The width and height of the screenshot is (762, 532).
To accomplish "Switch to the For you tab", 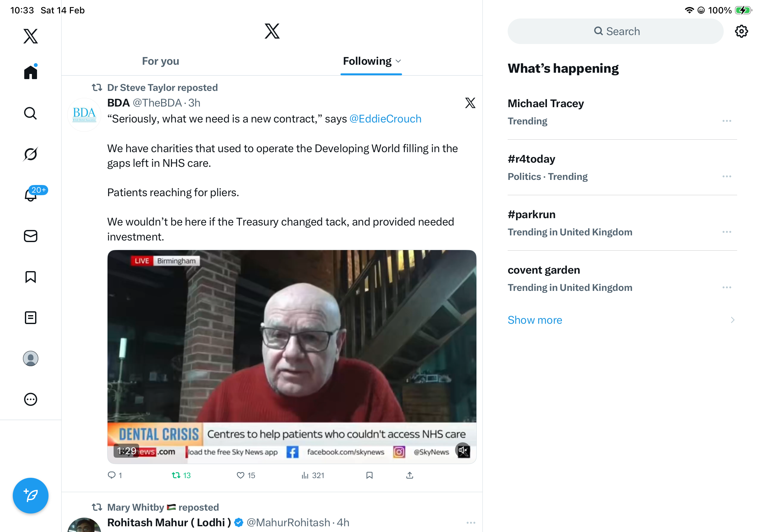I will click(x=161, y=61).
